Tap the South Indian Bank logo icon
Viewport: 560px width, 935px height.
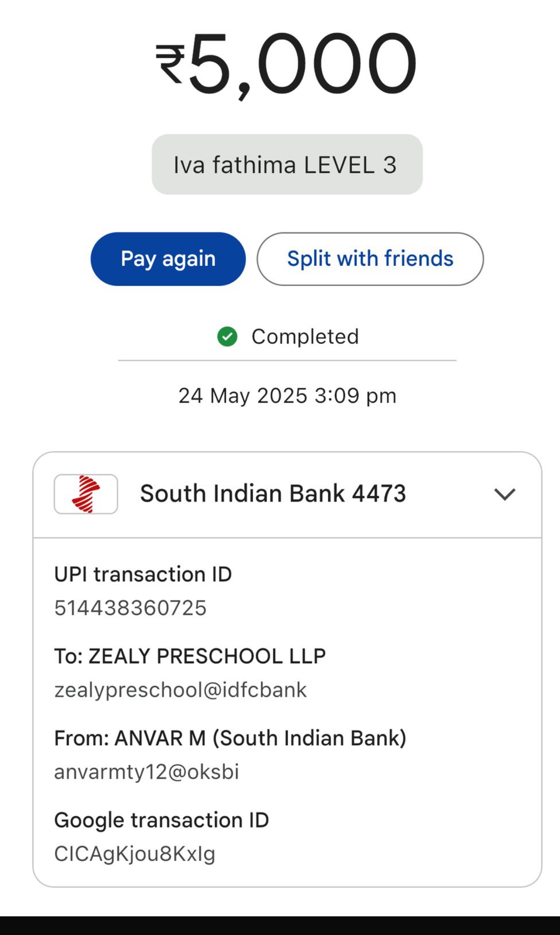coord(86,494)
